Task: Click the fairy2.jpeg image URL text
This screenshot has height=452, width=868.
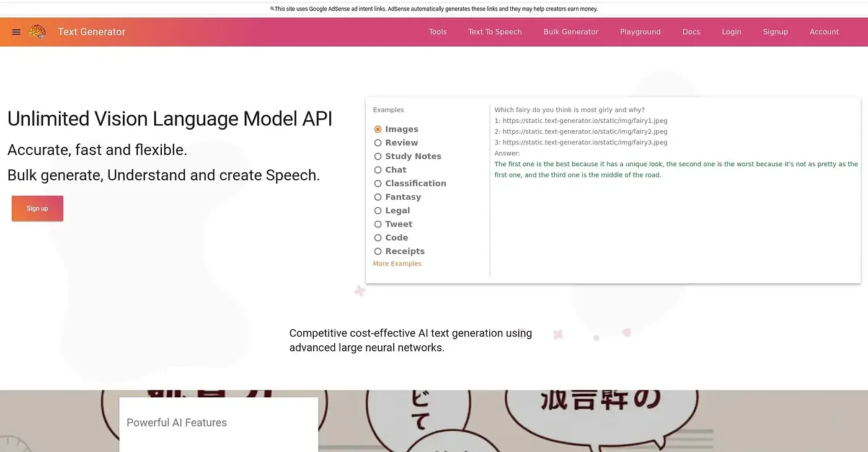Action: click(585, 132)
